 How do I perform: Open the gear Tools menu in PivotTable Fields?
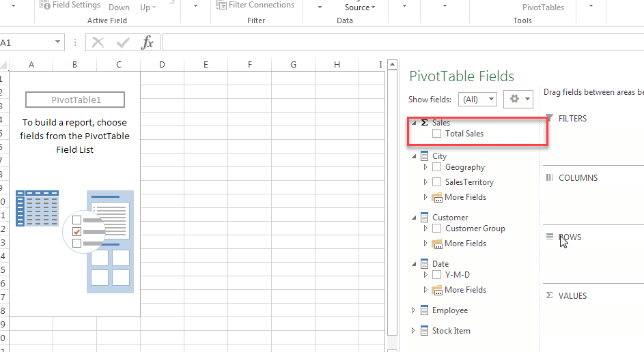click(518, 100)
